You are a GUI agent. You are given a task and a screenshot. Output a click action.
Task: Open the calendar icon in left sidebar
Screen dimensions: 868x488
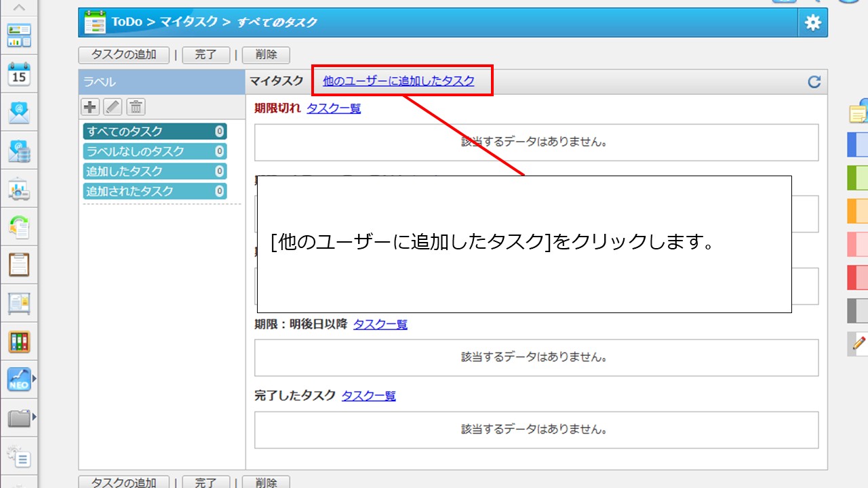point(19,74)
